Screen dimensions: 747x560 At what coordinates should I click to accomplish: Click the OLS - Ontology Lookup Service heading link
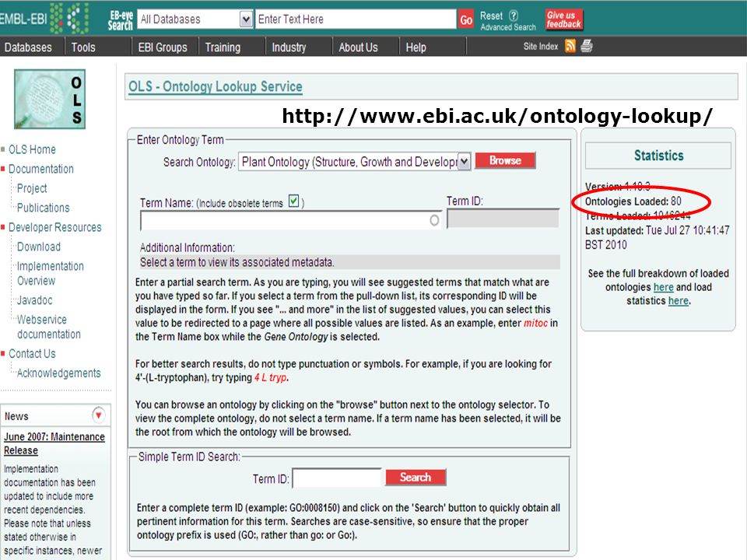pos(216,86)
